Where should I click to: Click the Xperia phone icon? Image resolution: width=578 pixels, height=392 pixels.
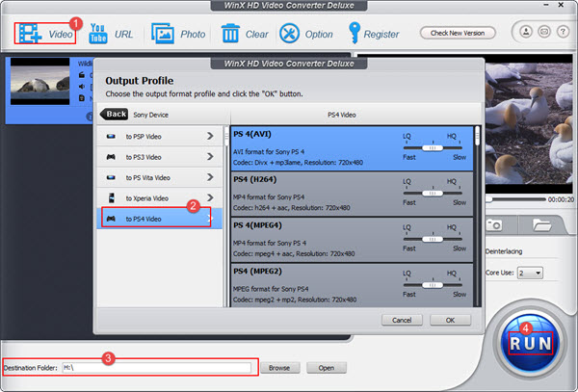click(x=111, y=197)
